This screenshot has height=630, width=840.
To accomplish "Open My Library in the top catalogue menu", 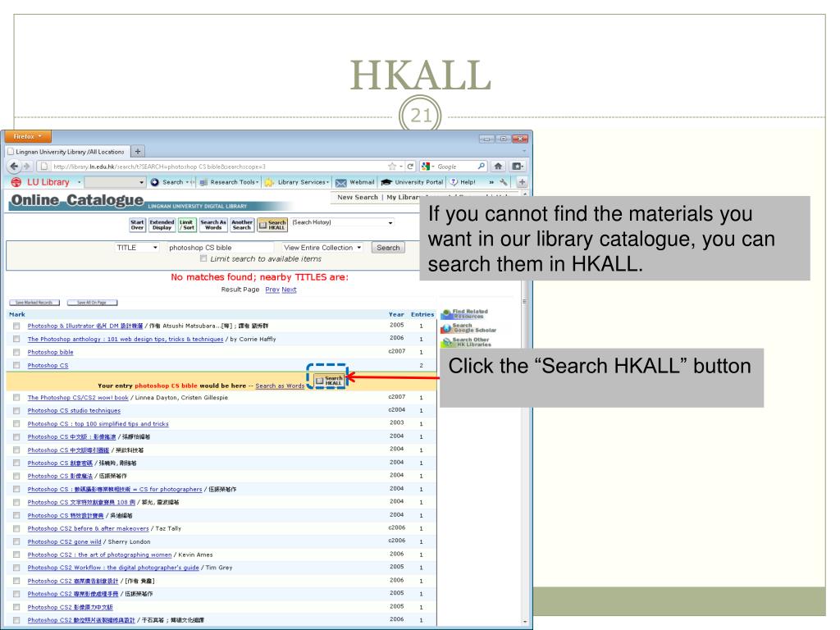I will [404, 197].
